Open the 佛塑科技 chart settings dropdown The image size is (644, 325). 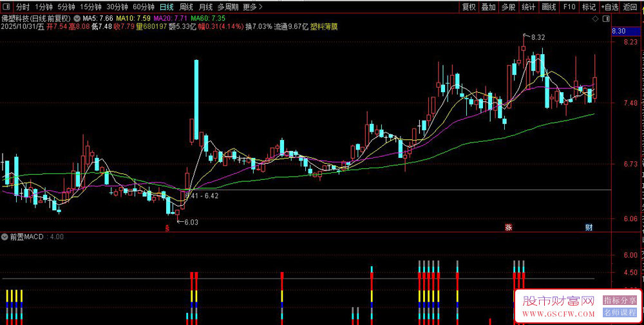77,19
